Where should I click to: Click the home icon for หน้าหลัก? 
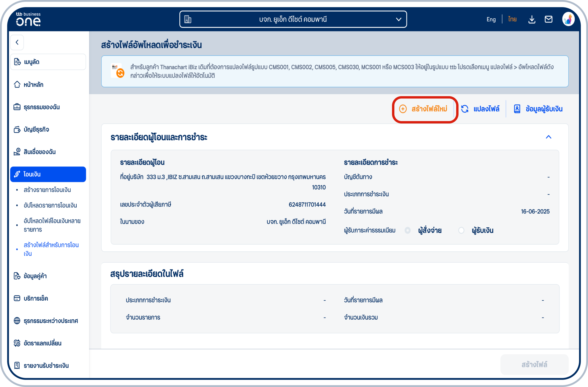point(17,85)
